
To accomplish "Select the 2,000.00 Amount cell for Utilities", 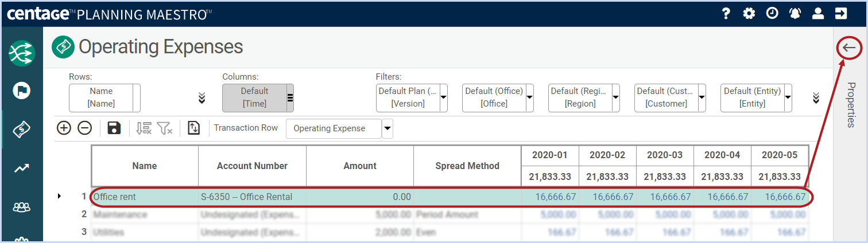I will click(x=360, y=232).
